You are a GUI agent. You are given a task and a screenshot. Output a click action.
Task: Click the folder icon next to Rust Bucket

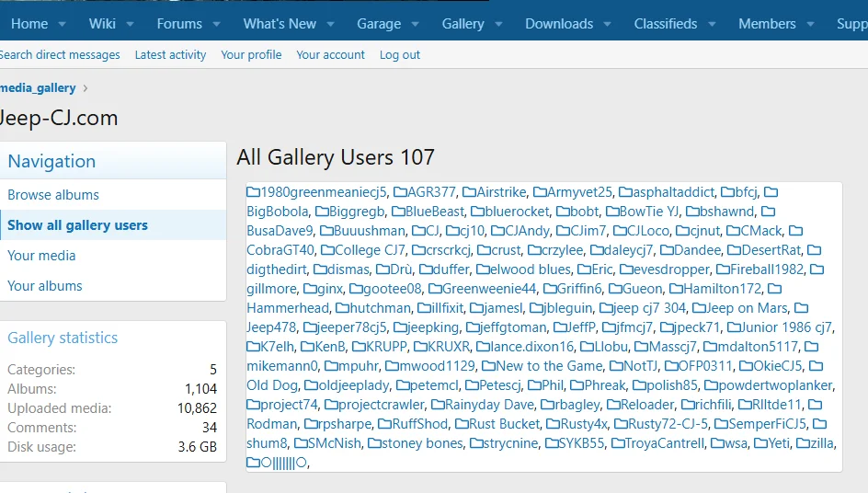pyautogui.click(x=462, y=425)
